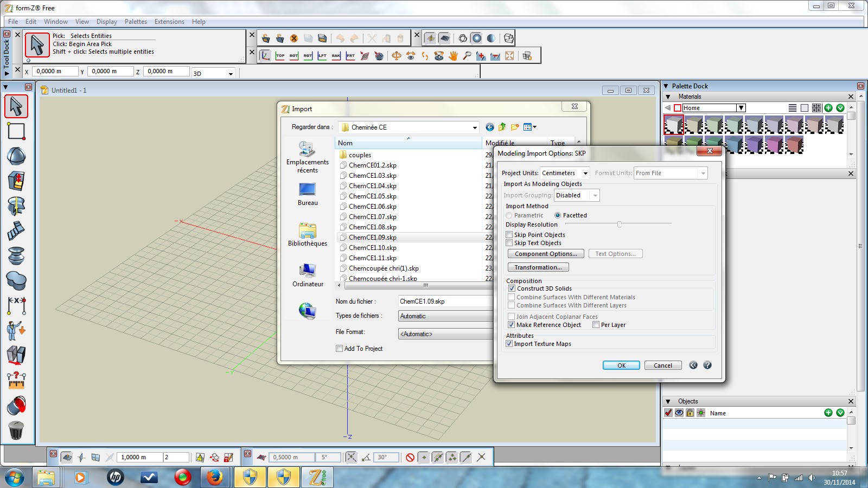Switch to the Front (FRT) view

350,56
